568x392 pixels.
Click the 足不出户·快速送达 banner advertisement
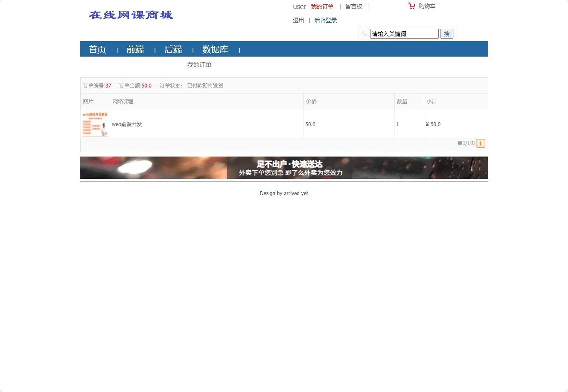pyautogui.click(x=284, y=168)
